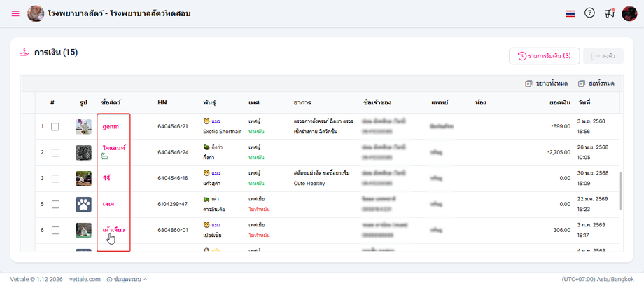The image size is (644, 286).
Task: Click the disabled send queue button
Action: 603,56
